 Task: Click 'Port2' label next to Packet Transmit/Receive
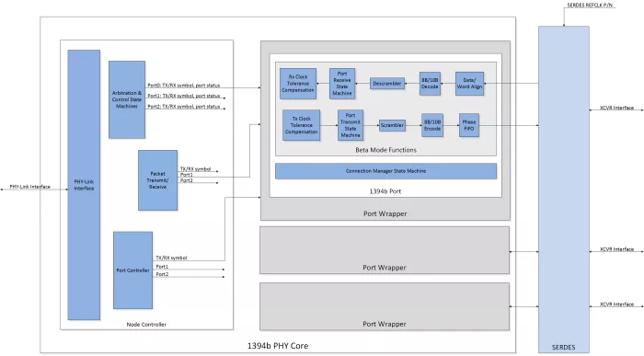pos(187,180)
